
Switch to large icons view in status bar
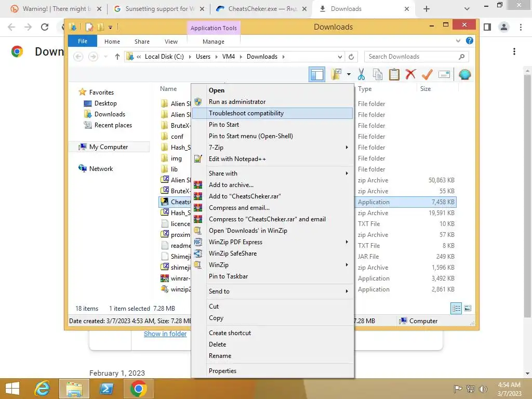468,308
